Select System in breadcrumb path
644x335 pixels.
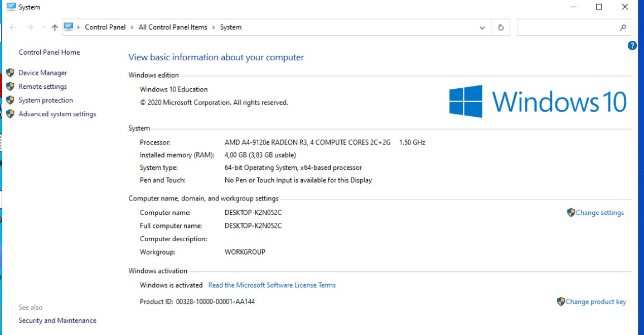[x=231, y=27]
